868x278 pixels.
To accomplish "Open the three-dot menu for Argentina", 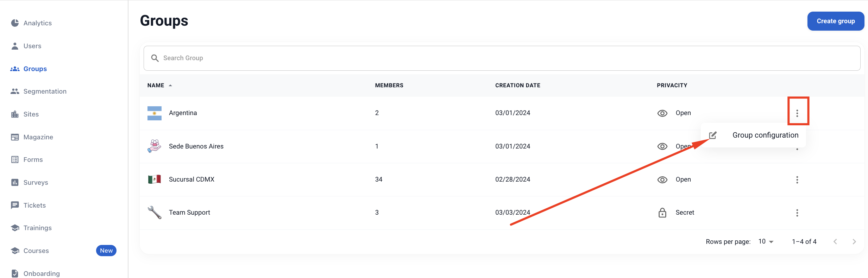I will tap(797, 113).
